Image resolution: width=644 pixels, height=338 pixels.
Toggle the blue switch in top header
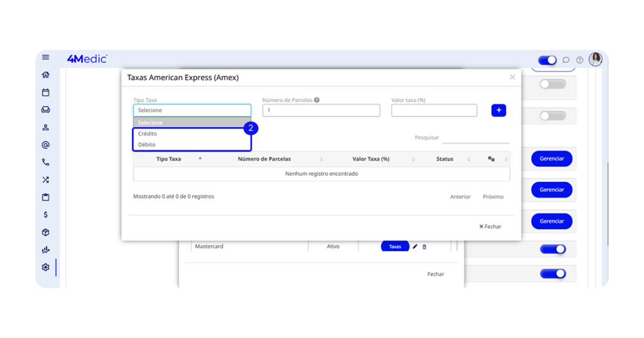[547, 60]
